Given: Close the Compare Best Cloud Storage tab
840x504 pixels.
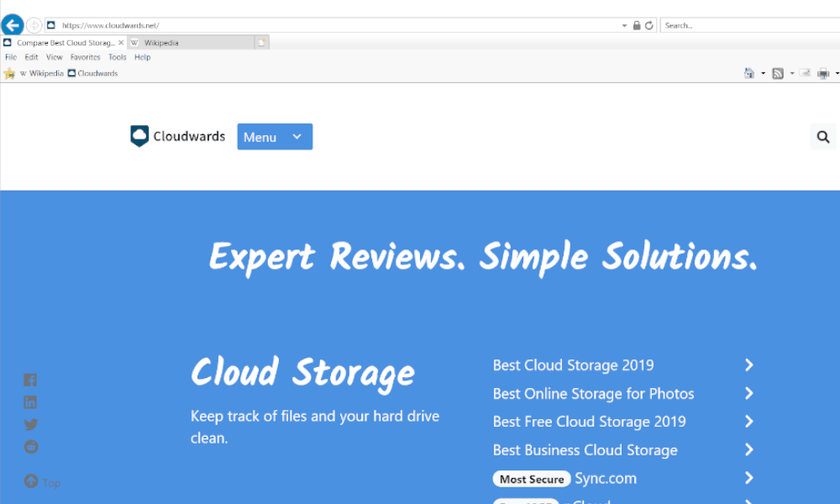Looking at the screenshot, I should [121, 43].
